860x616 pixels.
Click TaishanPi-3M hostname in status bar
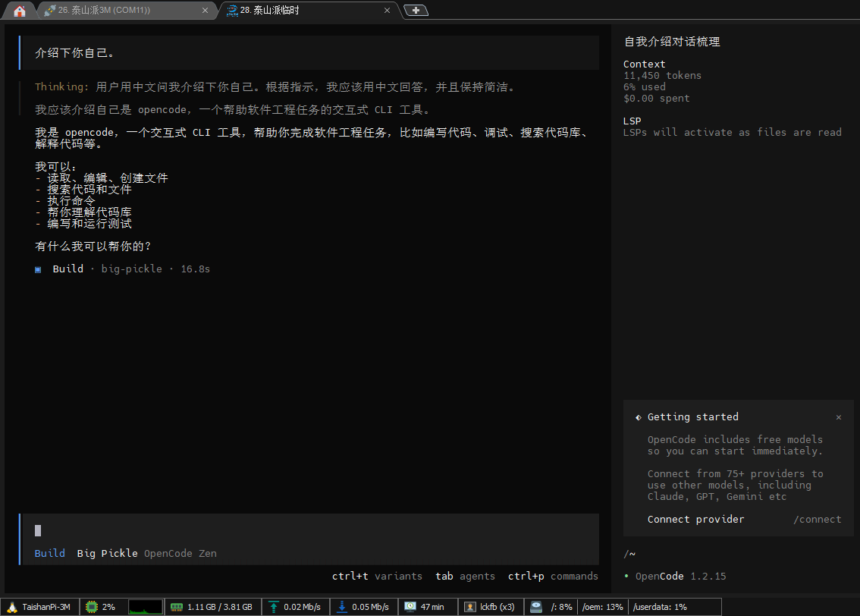coord(46,607)
